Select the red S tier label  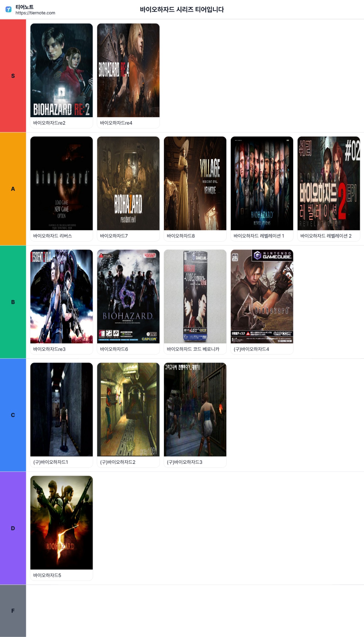tap(13, 76)
